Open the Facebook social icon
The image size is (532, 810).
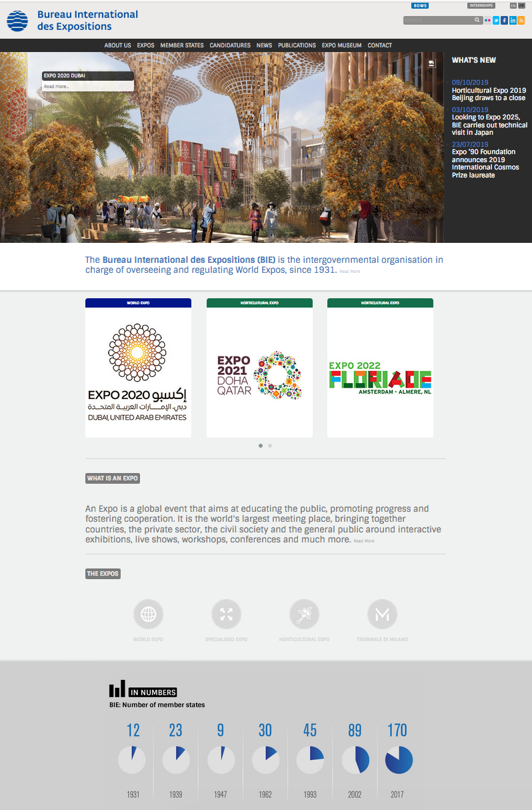505,21
